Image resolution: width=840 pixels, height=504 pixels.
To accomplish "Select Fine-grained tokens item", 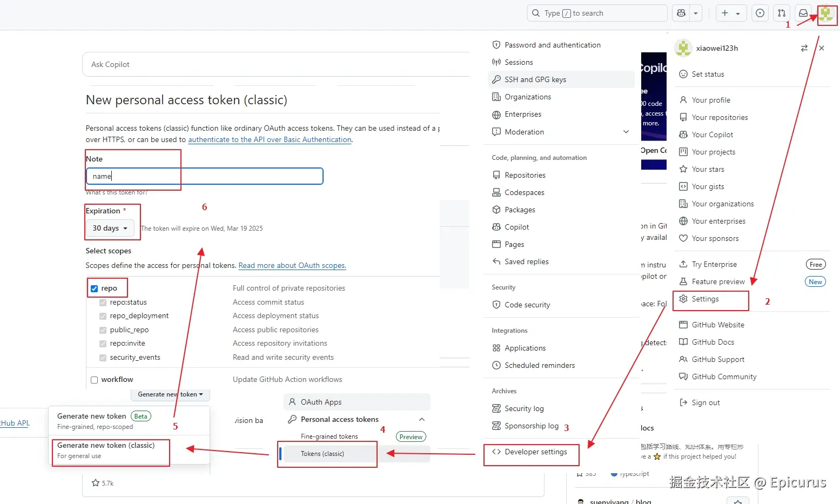I will pos(329,436).
